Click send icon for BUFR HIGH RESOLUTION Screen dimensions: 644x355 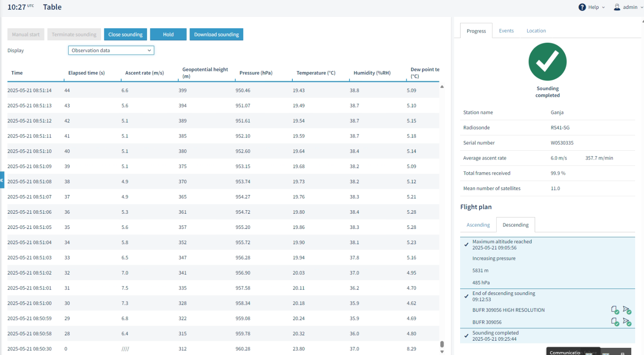point(627,310)
